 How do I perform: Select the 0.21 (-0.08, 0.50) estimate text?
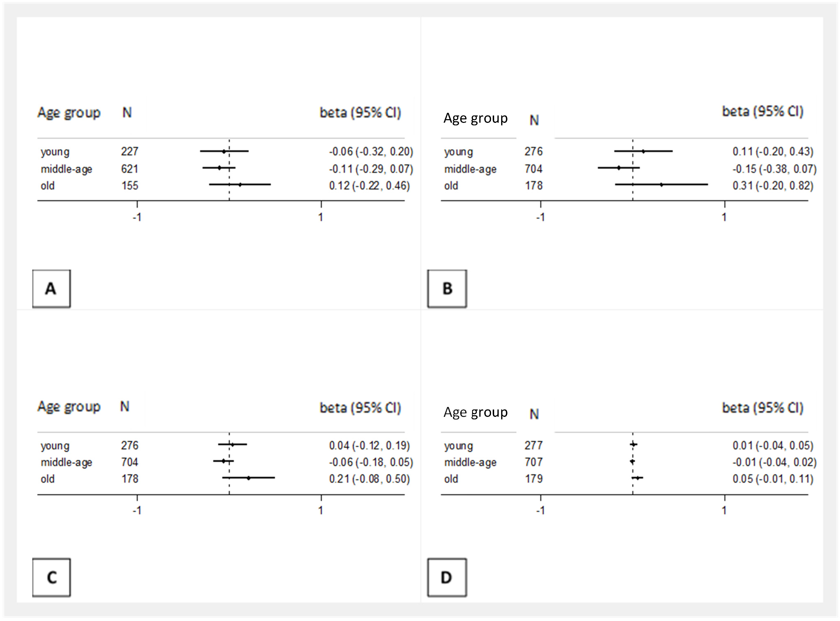pyautogui.click(x=369, y=479)
